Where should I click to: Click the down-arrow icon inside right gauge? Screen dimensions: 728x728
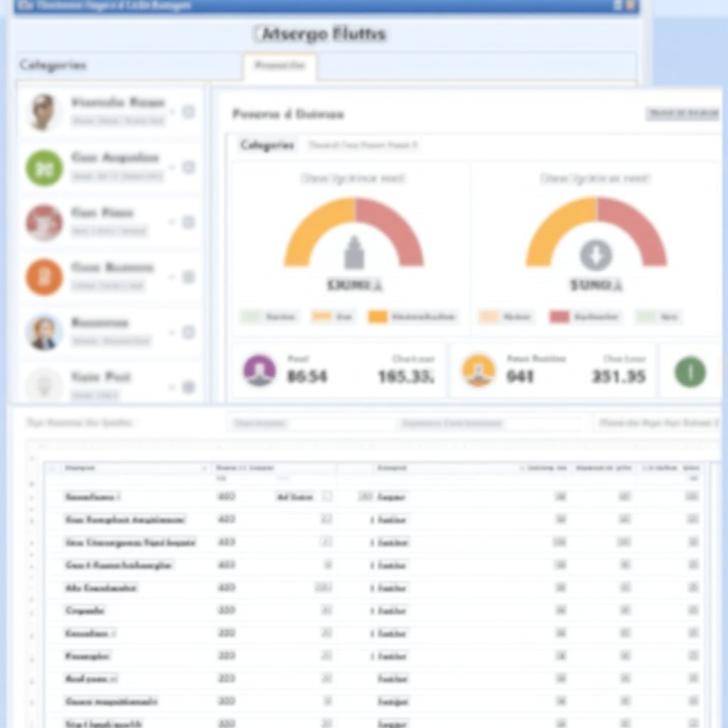pyautogui.click(x=596, y=255)
